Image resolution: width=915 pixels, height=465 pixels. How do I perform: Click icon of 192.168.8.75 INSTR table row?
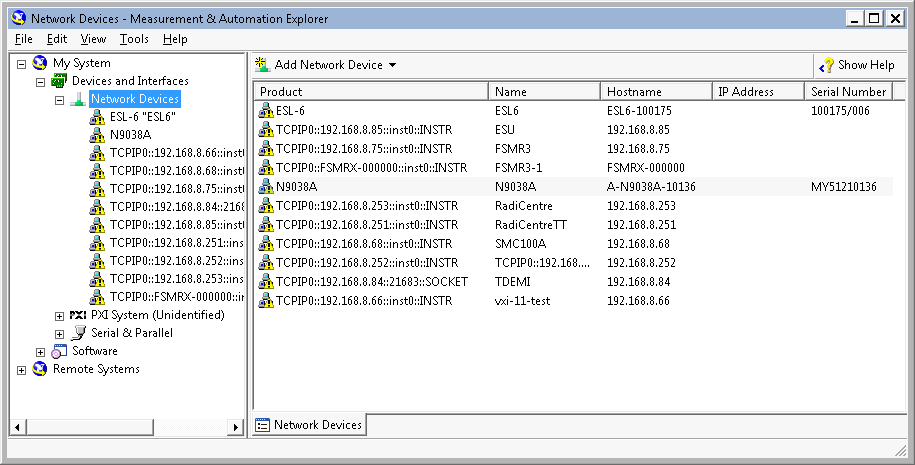[x=266, y=149]
